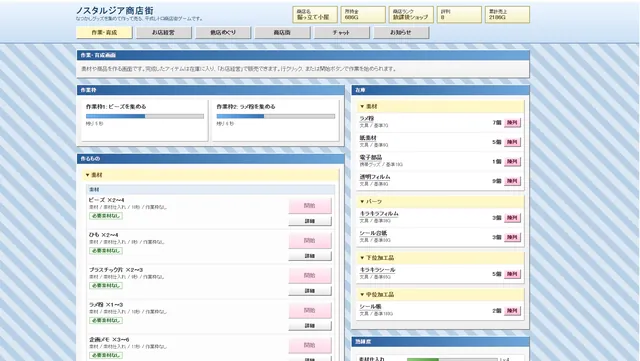
Task: Click the pink button in the キラキラシール row
Action: (x=512, y=274)
